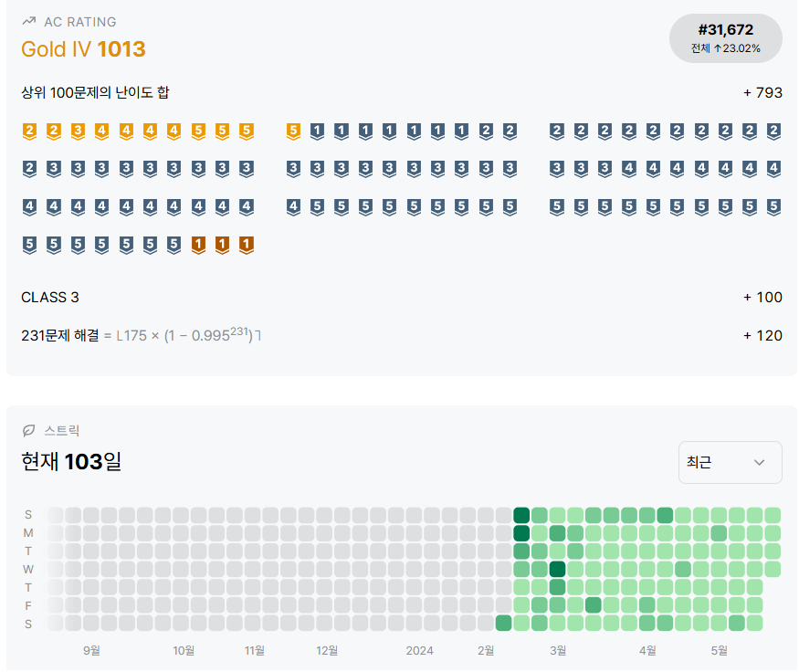Click the 231문제 해결 formula text
Screen dimensions: 799x672
[142, 335]
